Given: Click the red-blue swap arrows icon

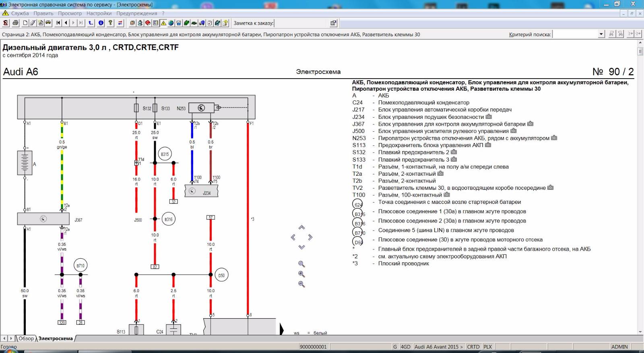Looking at the screenshot, I should point(120,23).
